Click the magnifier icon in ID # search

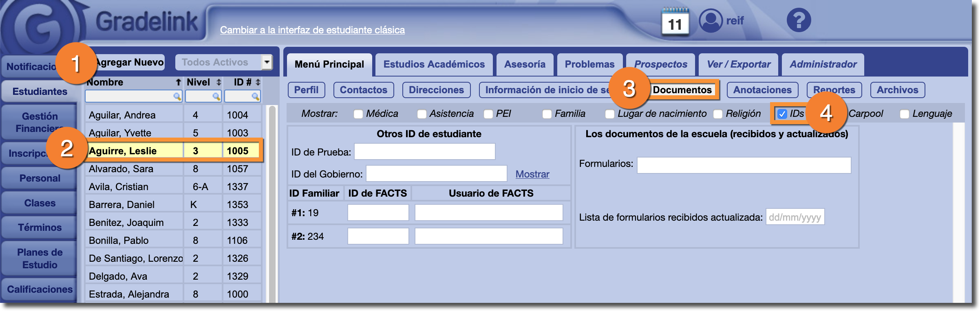[x=255, y=96]
